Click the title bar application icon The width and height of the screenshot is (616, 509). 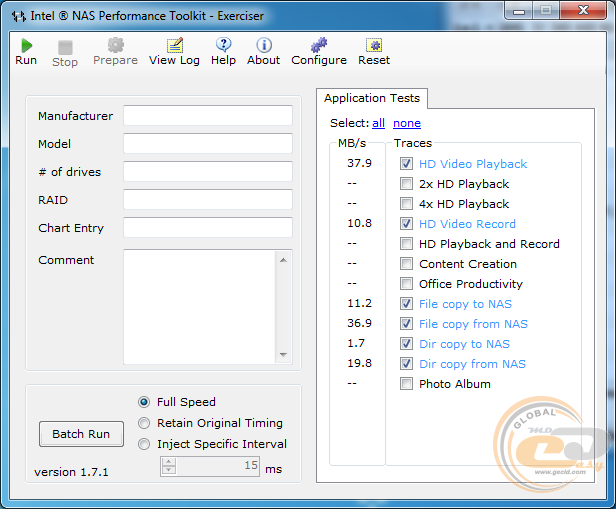tap(18, 16)
